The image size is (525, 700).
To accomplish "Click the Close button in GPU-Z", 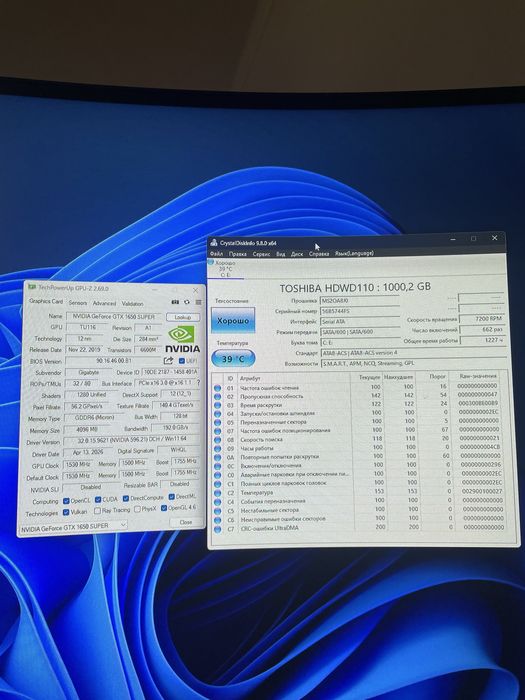I will click(x=186, y=522).
